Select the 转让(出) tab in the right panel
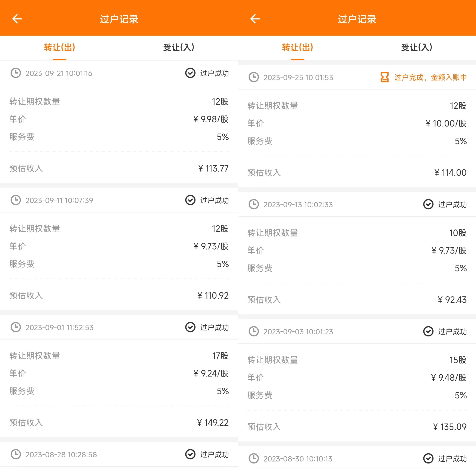The image size is (476, 476). click(x=298, y=47)
